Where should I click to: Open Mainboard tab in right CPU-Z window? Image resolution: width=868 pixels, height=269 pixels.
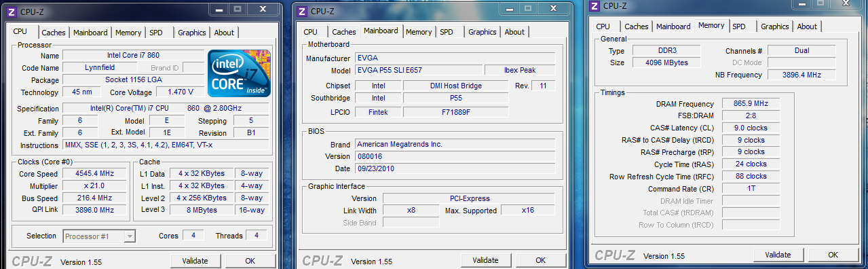[673, 26]
